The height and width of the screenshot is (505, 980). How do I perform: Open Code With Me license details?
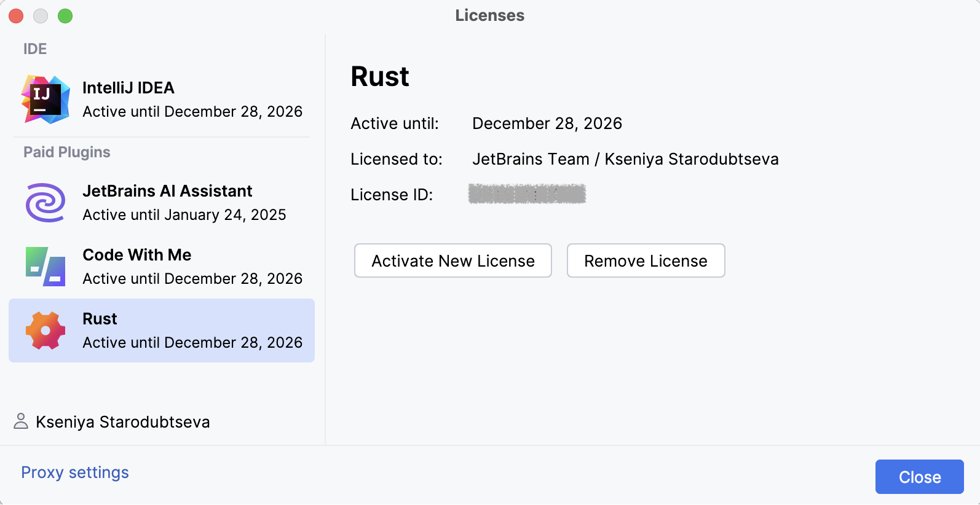tap(192, 267)
